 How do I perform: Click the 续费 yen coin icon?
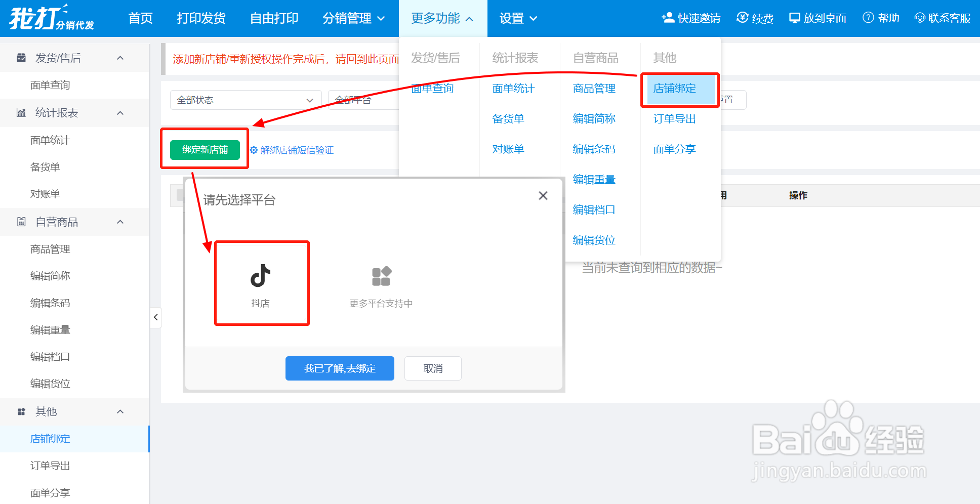point(742,18)
